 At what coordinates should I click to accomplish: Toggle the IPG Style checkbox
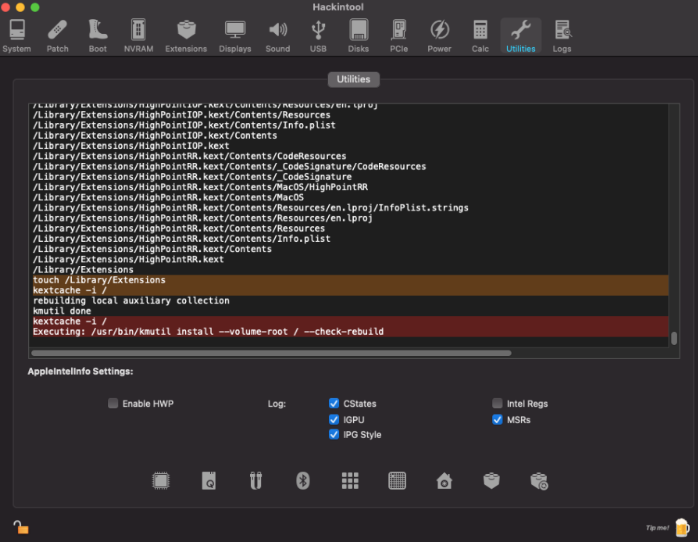pyautogui.click(x=334, y=434)
